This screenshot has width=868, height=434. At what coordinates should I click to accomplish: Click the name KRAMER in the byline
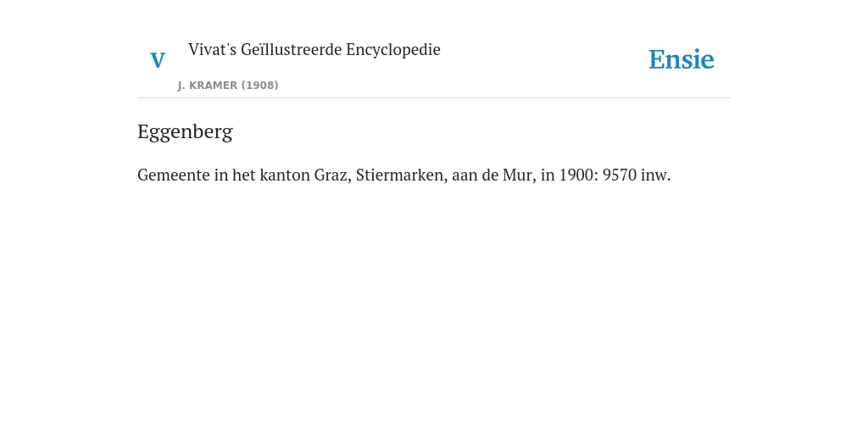tap(213, 86)
